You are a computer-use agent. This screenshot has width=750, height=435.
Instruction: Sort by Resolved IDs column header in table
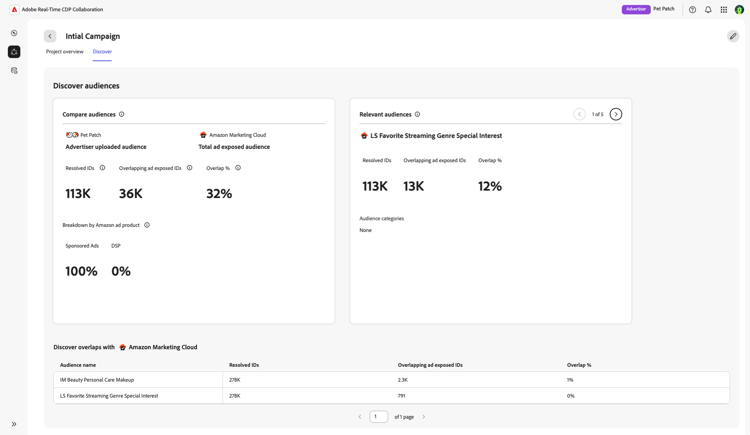click(x=244, y=365)
